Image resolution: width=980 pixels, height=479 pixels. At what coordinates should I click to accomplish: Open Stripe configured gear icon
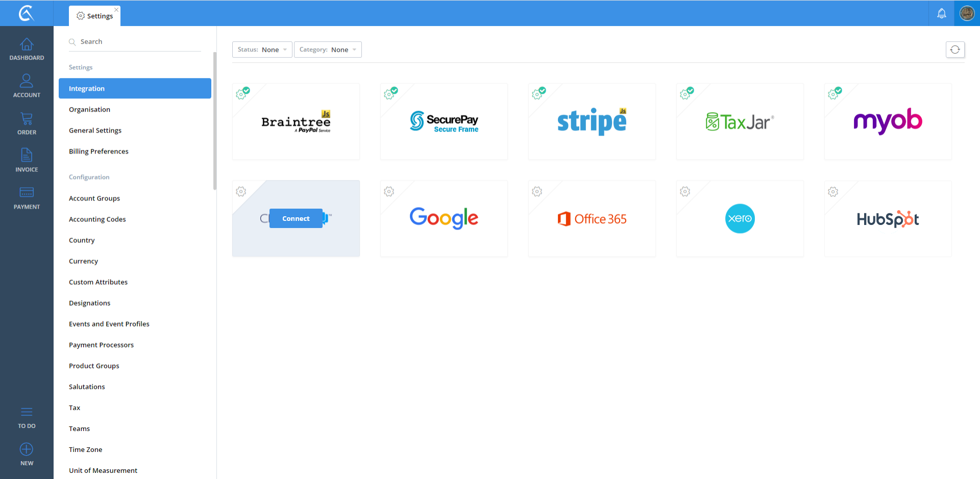pos(538,93)
